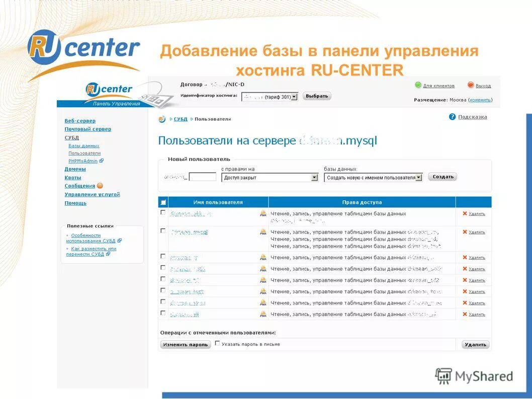This screenshot has width=532, height=399.
Task: Open Домены menu section
Action: (75, 169)
